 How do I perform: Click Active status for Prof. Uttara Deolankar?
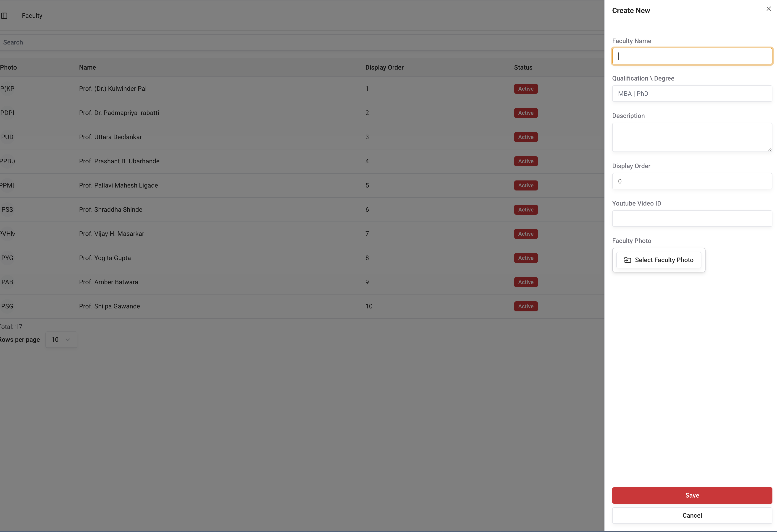[x=526, y=137]
